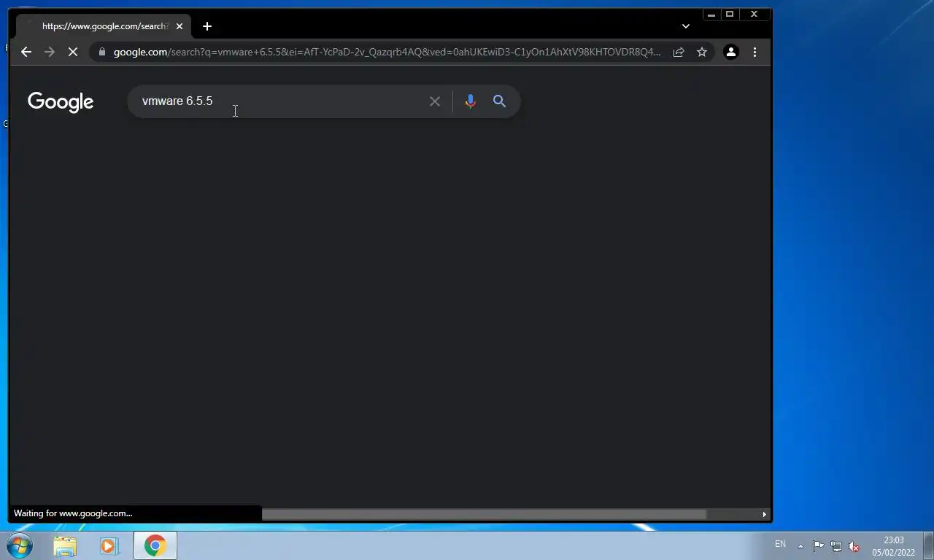The image size is (934, 560).
Task: Open the EN language indicator
Action: [x=780, y=544]
